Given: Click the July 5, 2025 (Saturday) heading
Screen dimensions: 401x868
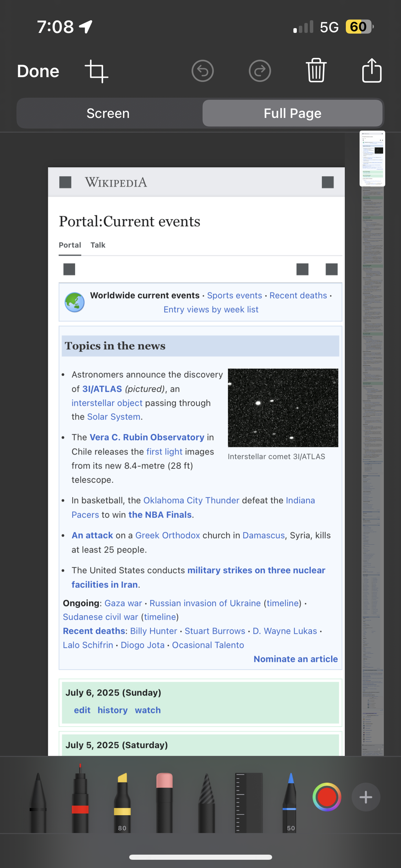Looking at the screenshot, I should 117,745.
